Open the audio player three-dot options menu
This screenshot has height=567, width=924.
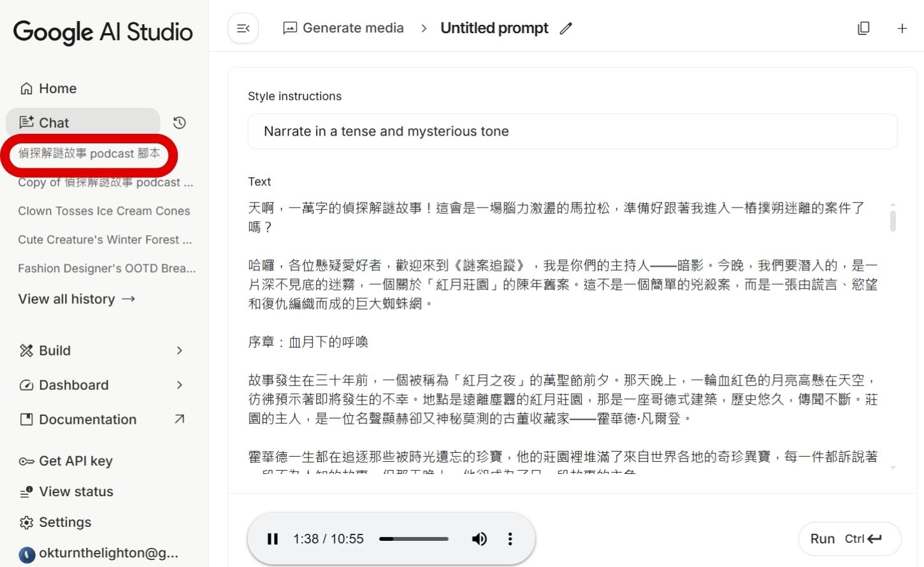510,538
